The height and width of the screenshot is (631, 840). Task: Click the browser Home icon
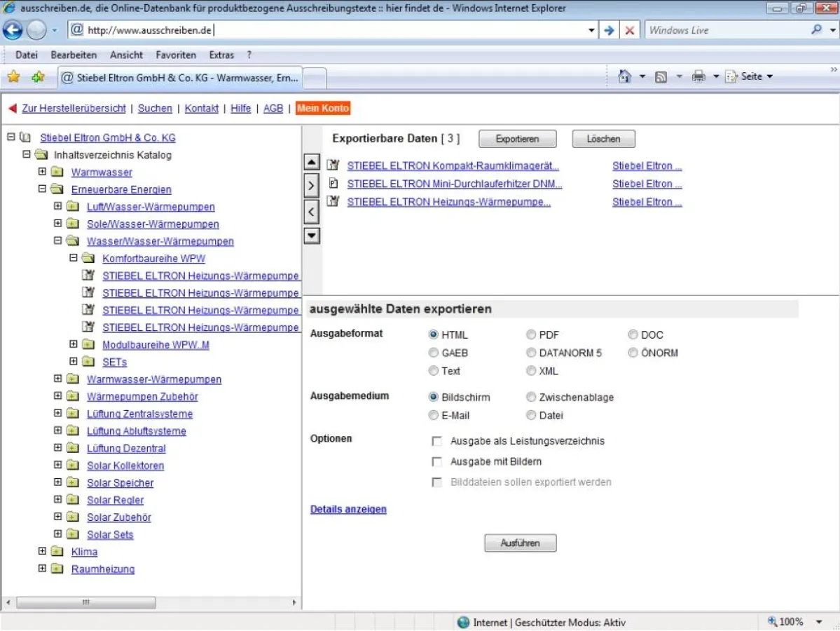(x=625, y=76)
